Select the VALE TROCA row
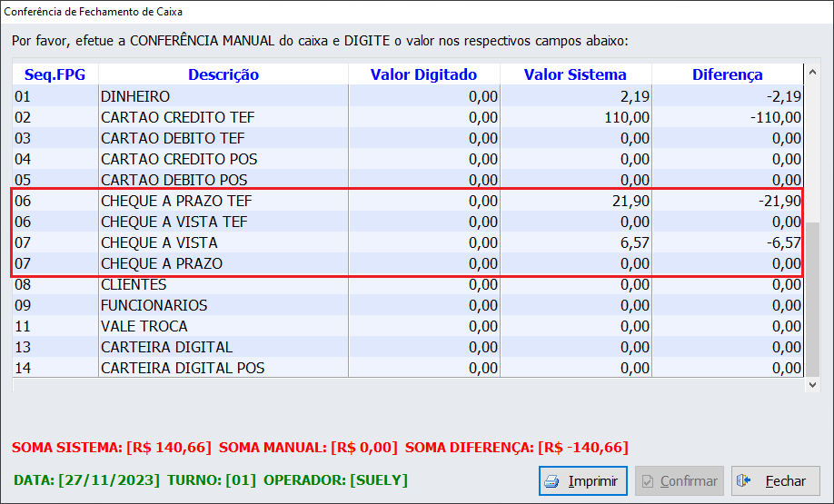The width and height of the screenshot is (834, 504). (144, 326)
